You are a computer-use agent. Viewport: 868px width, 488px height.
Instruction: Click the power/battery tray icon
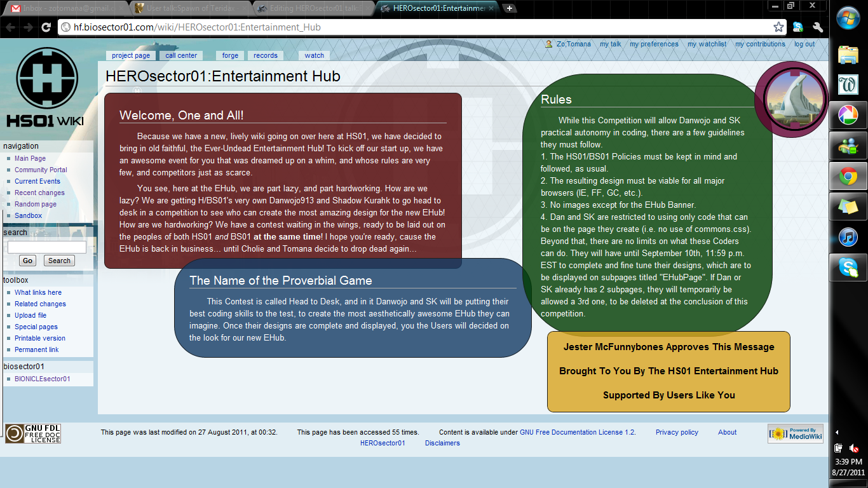pyautogui.click(x=839, y=447)
